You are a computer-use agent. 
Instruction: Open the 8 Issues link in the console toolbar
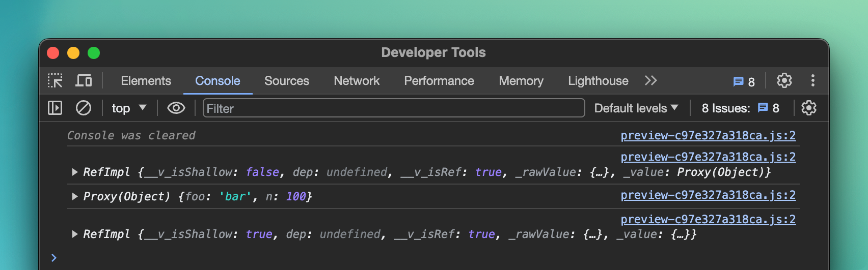pyautogui.click(x=740, y=108)
